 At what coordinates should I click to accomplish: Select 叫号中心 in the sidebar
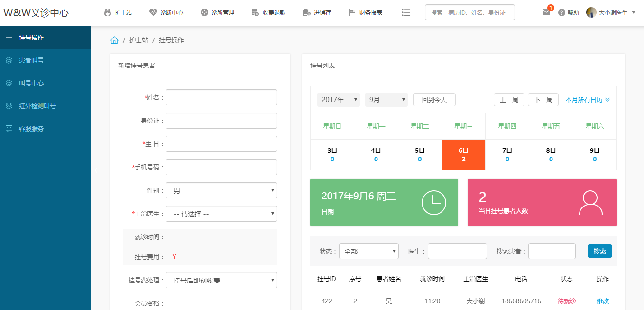[46, 83]
